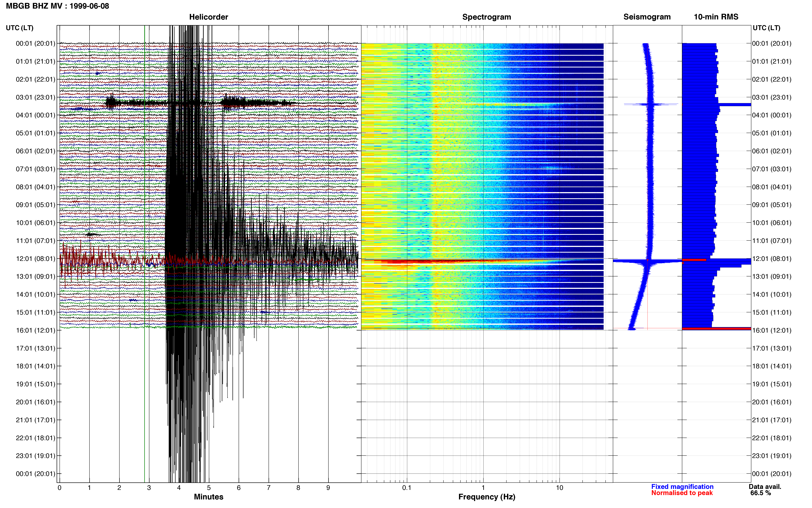Click 03:01 (23:01) on the helicorder time axis
The height and width of the screenshot is (508, 812).
pos(36,97)
